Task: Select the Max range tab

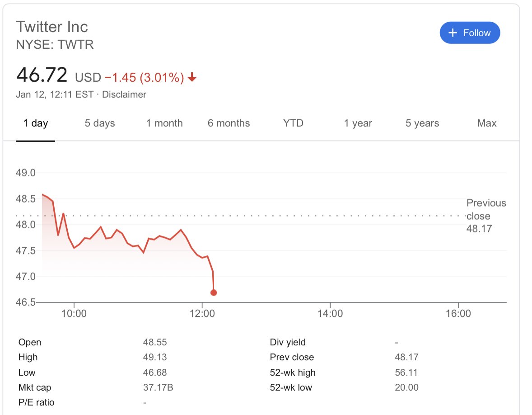Action: click(x=486, y=123)
